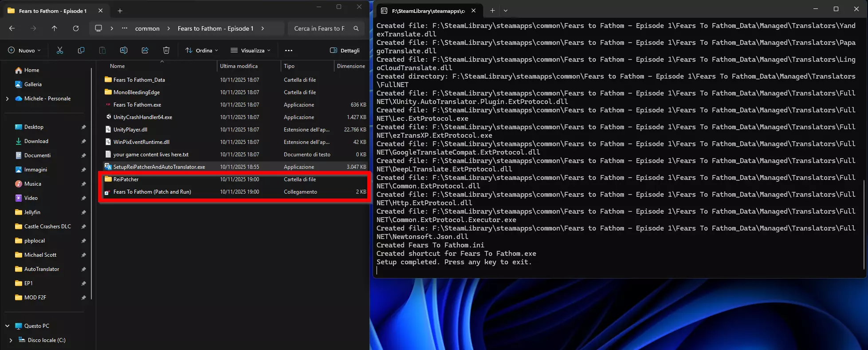The width and height of the screenshot is (868, 350).
Task: Click the PC monitor icon in address bar
Action: point(98,28)
